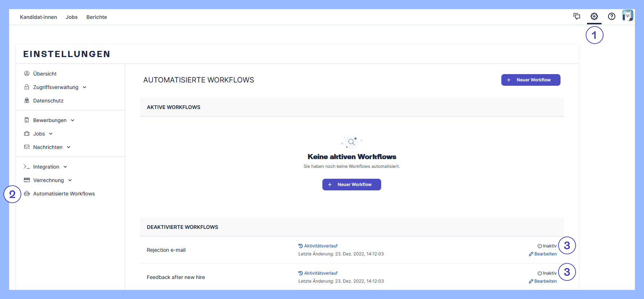Click the Übersicht sidebar icon

click(x=27, y=73)
